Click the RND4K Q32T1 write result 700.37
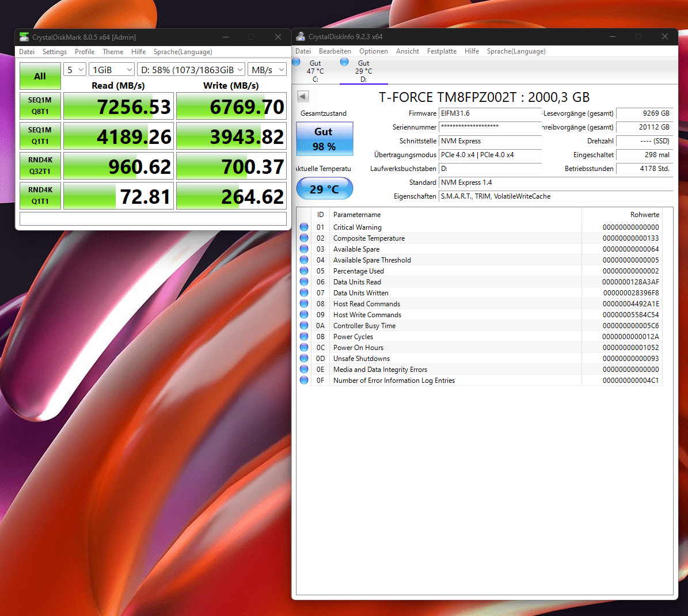This screenshot has height=616, width=688. coord(231,166)
